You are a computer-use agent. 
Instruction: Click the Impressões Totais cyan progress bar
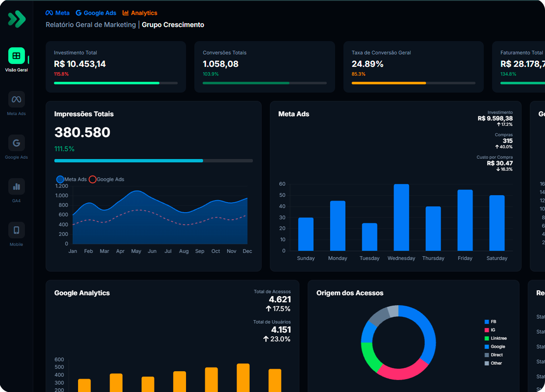pyautogui.click(x=128, y=161)
